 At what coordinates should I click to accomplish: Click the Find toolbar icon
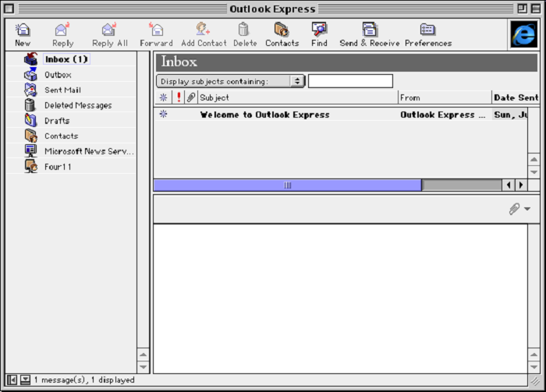(319, 30)
